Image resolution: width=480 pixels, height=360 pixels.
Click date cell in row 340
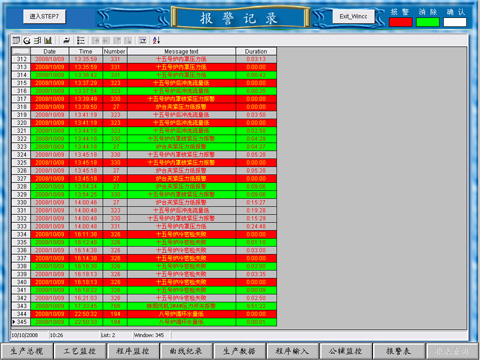[x=50, y=282]
